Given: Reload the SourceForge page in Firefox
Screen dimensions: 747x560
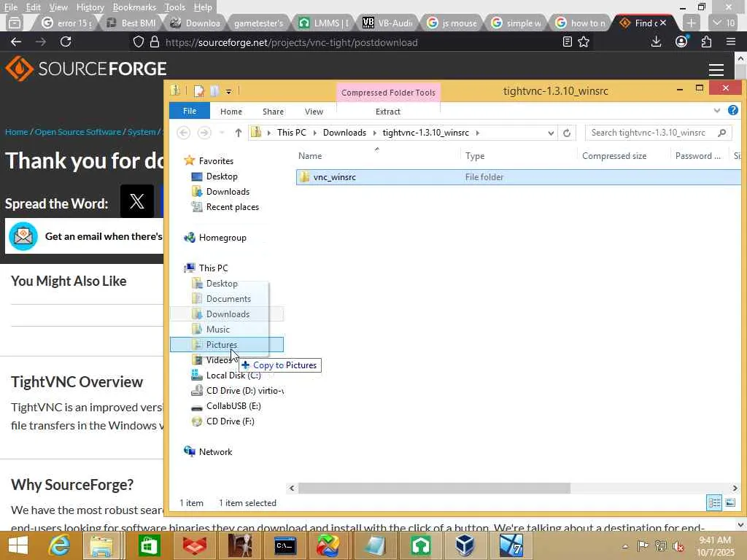Looking at the screenshot, I should [x=66, y=42].
